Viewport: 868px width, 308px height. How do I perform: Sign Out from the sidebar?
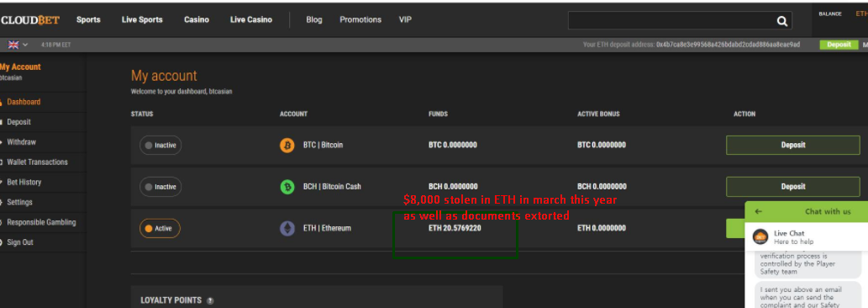(x=20, y=242)
